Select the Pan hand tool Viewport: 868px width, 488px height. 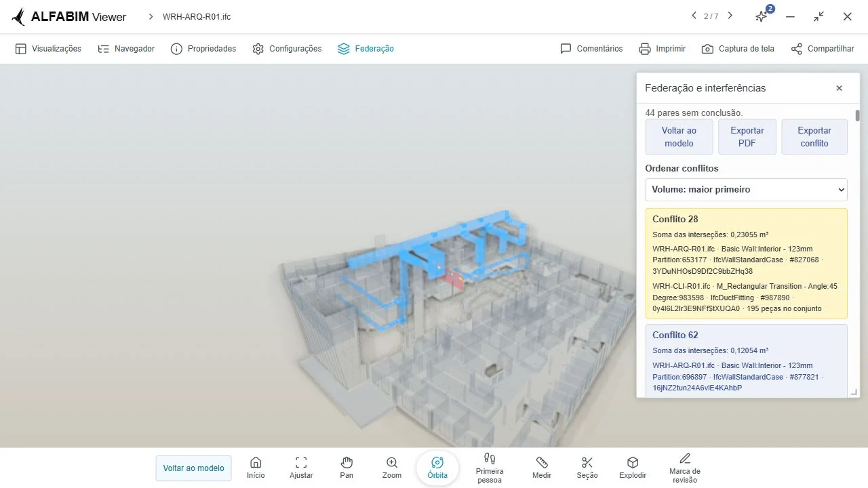(347, 468)
